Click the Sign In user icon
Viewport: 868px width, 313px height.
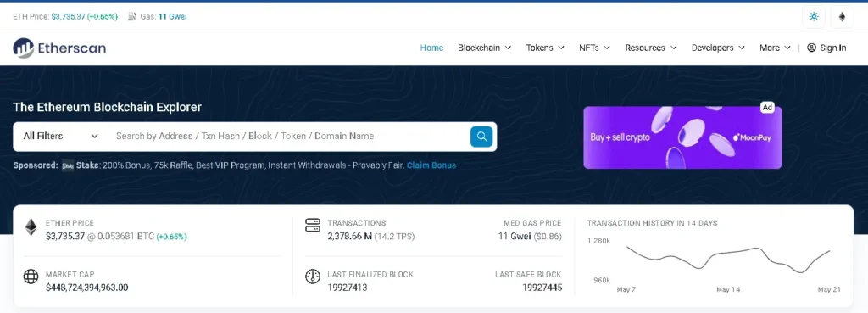[x=811, y=48]
